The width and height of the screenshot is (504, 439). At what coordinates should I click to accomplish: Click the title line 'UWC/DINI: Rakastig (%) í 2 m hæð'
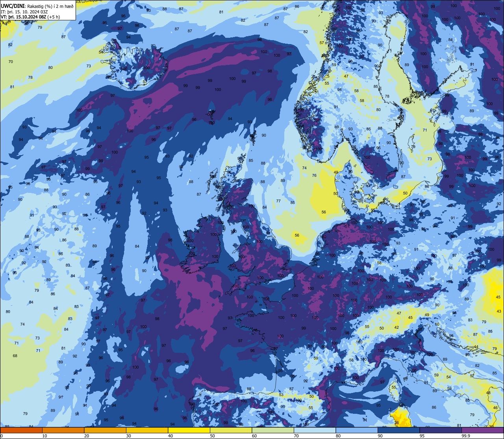(x=37, y=6)
